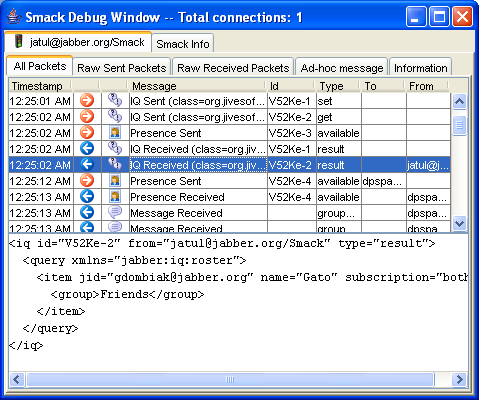Screen dimensions: 479x400
Task: Close the Smack Debug Window
Action: click(x=462, y=17)
